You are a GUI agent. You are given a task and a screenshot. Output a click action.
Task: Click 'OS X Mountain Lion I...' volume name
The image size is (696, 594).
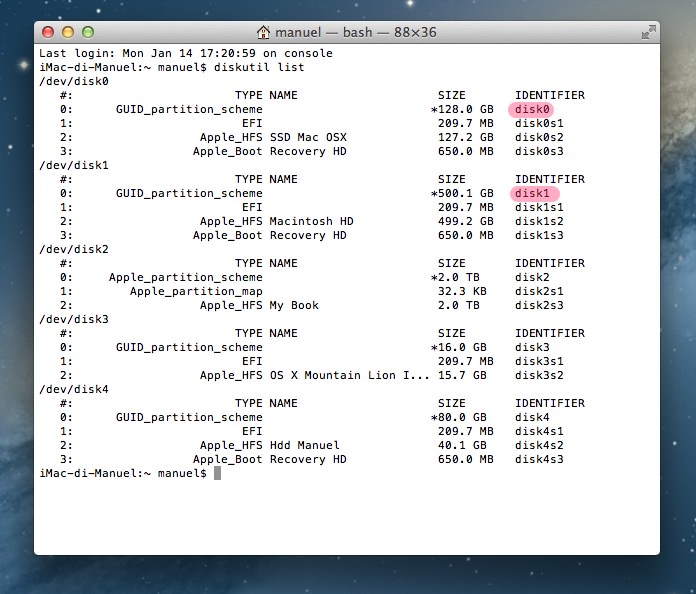350,375
